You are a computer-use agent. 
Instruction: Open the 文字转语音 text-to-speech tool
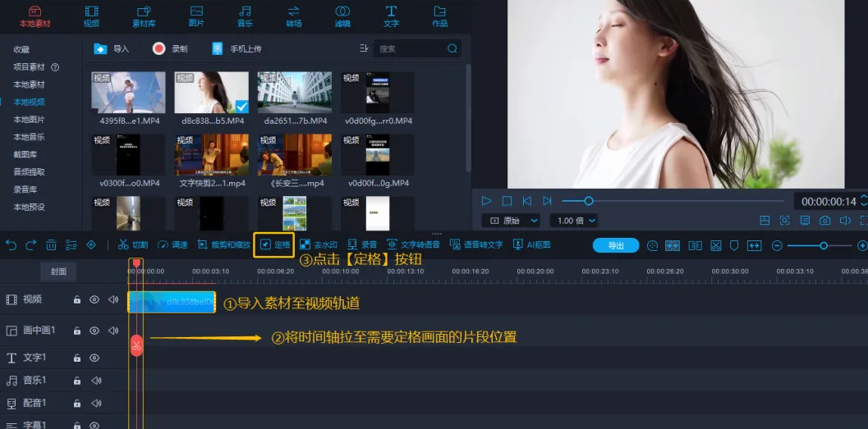point(414,245)
